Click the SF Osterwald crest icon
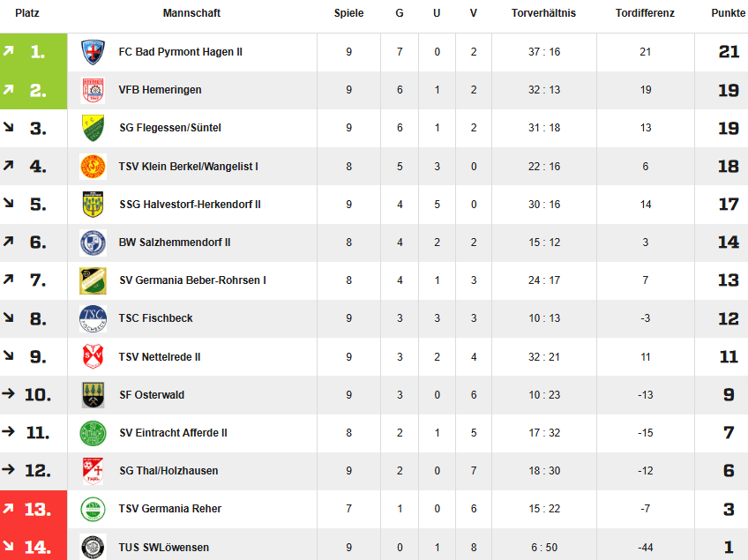The image size is (748, 560). click(93, 395)
